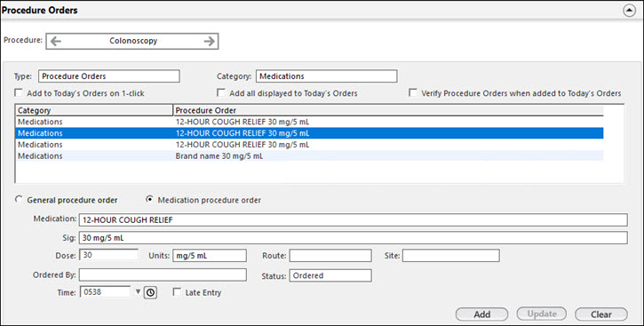644x326 pixels.
Task: Click the Medication input field
Action: pyautogui.click(x=354, y=219)
